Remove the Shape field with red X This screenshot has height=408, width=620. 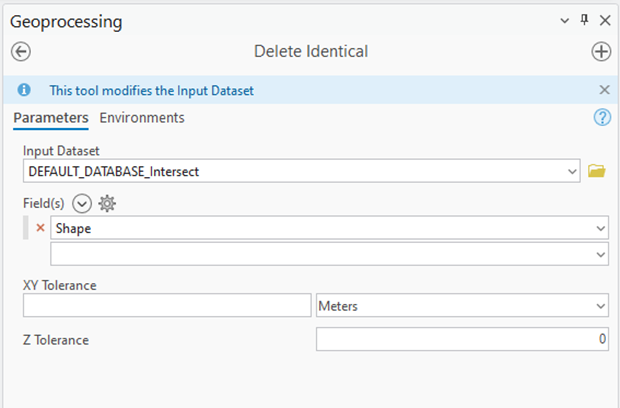(40, 228)
